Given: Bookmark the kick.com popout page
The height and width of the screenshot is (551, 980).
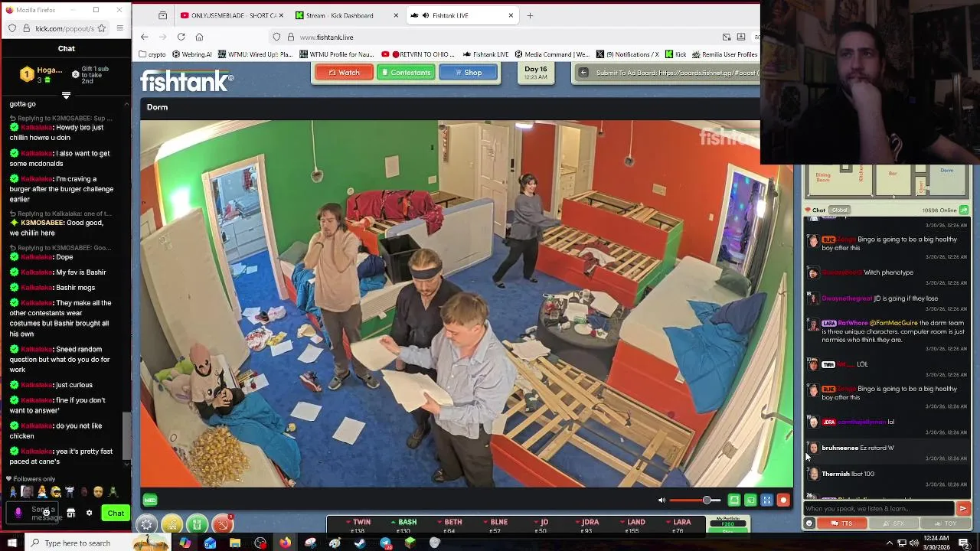Looking at the screenshot, I should click(102, 28).
